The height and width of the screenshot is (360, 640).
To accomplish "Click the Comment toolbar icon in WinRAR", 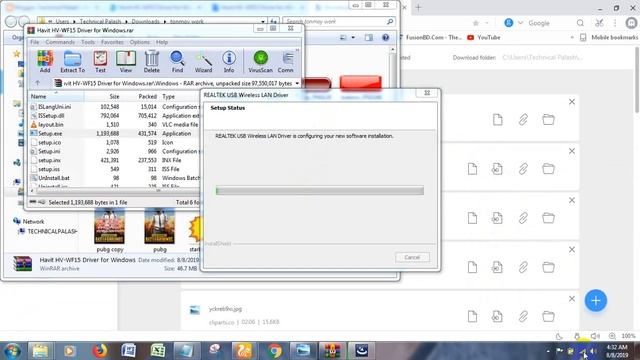I will click(x=286, y=62).
